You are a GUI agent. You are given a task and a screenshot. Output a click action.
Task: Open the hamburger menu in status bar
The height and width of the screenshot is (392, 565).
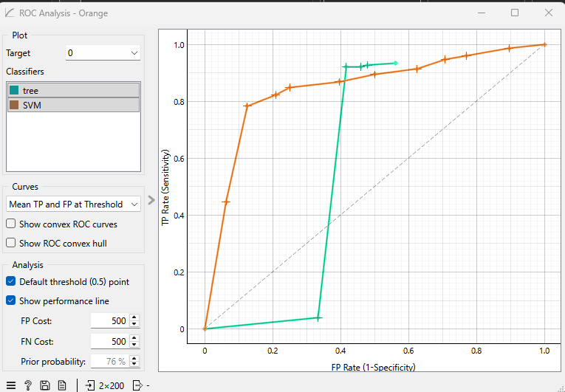click(11, 385)
